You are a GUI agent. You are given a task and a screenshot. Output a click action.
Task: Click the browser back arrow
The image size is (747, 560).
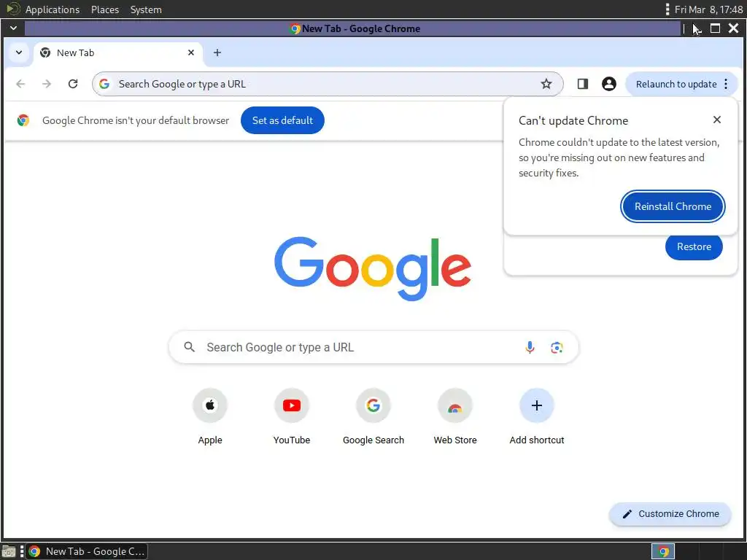tap(20, 84)
